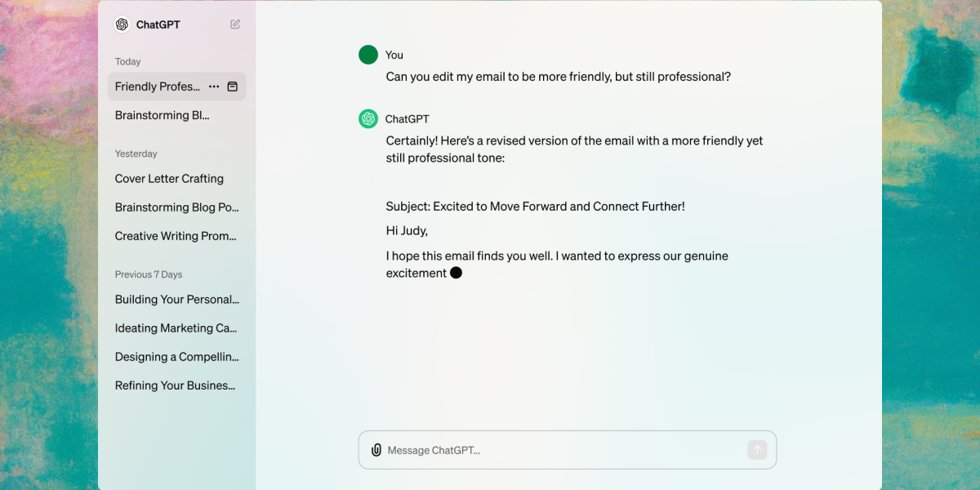Archive the Friendly Professional chat
Viewport: 980px width, 490px height.
point(232,87)
